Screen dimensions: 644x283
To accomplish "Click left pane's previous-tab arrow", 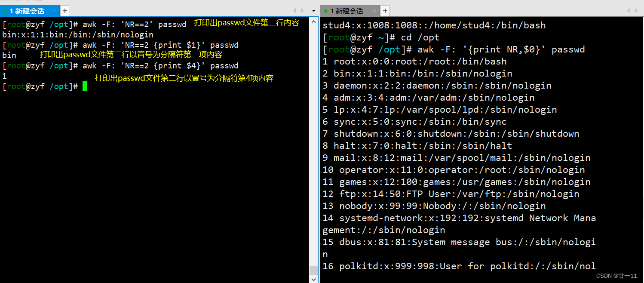I will pos(294,10).
